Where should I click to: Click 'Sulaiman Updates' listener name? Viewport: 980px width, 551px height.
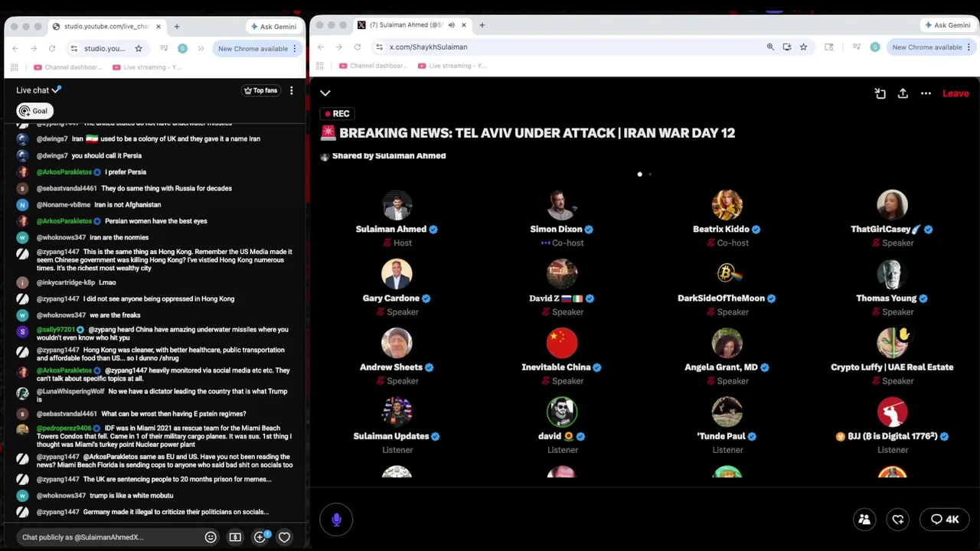(x=390, y=436)
